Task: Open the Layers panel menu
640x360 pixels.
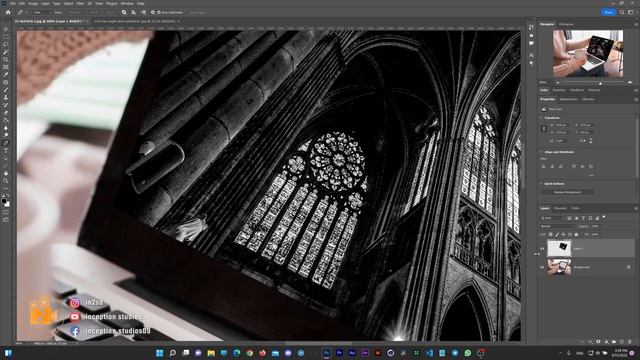Action: point(636,208)
